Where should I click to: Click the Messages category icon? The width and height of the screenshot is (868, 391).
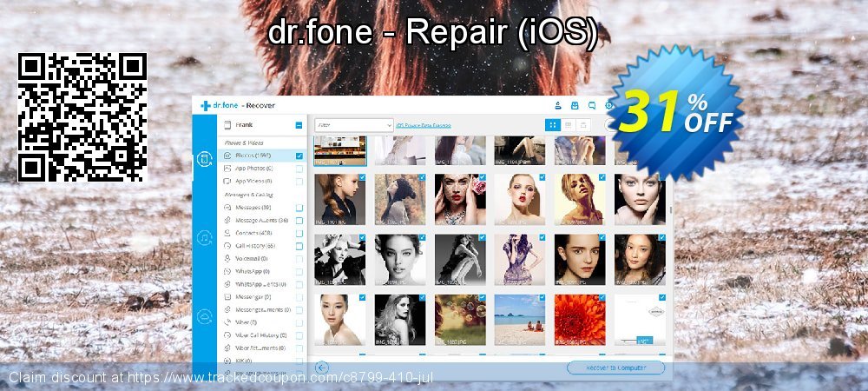227,207
